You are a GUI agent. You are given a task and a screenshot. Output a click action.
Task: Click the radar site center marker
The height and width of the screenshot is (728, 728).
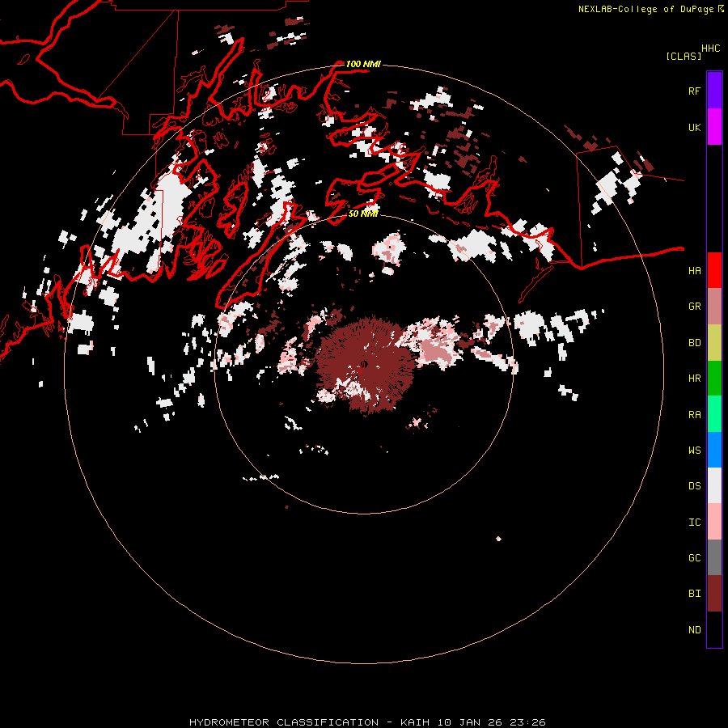[x=364, y=365]
